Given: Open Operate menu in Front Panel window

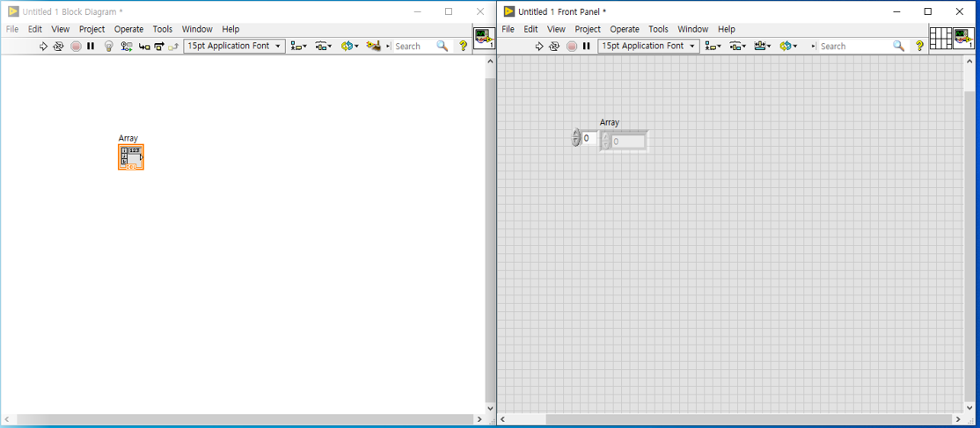Looking at the screenshot, I should [625, 29].
